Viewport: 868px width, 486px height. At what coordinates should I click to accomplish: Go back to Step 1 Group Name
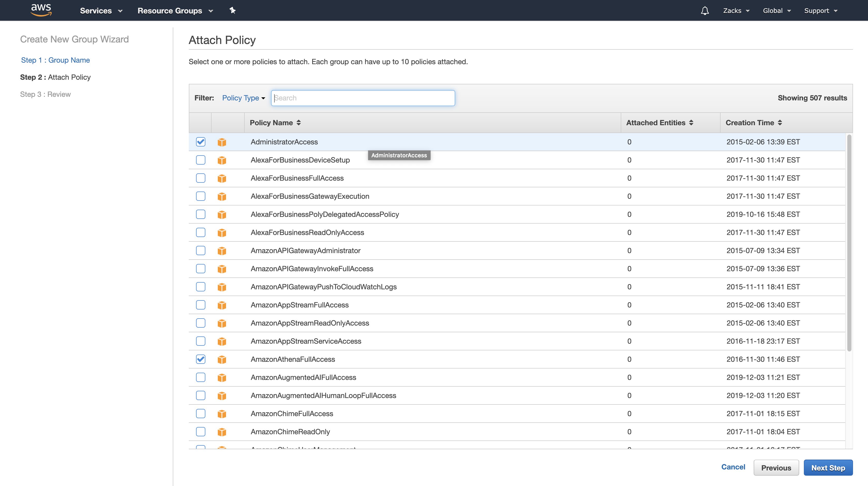[x=55, y=60]
